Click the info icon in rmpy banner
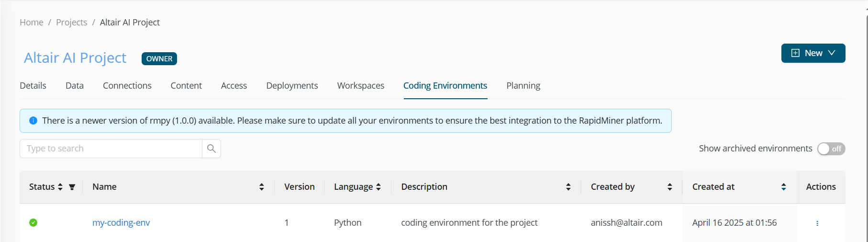The width and height of the screenshot is (868, 242). pos(33,121)
